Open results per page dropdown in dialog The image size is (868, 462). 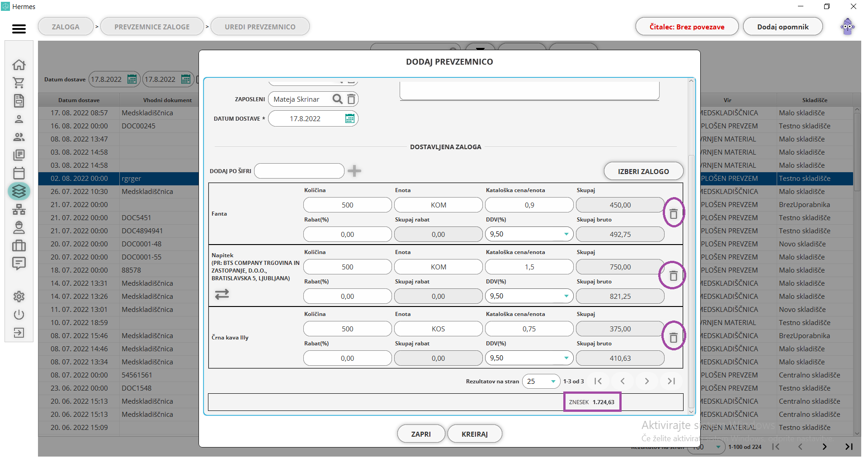(x=541, y=382)
